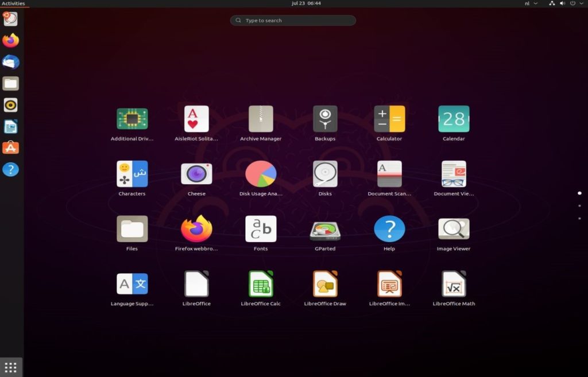Open the clock and date menu

click(x=306, y=3)
